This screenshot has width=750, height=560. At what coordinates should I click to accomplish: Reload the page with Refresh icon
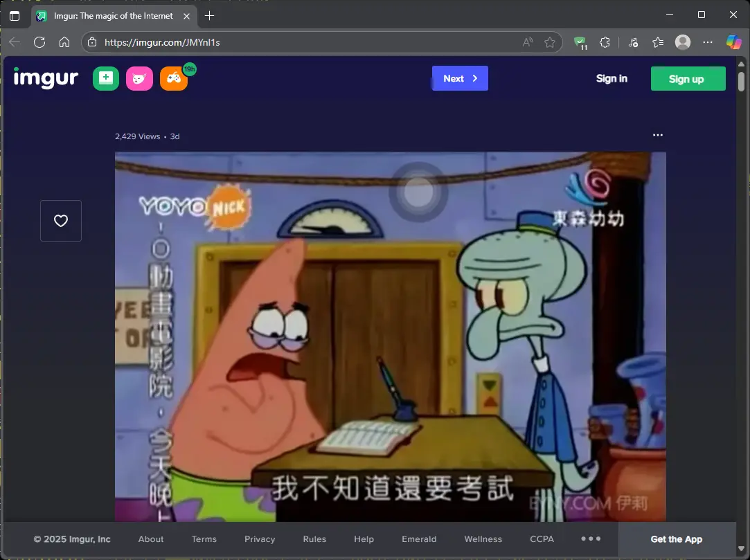point(39,42)
